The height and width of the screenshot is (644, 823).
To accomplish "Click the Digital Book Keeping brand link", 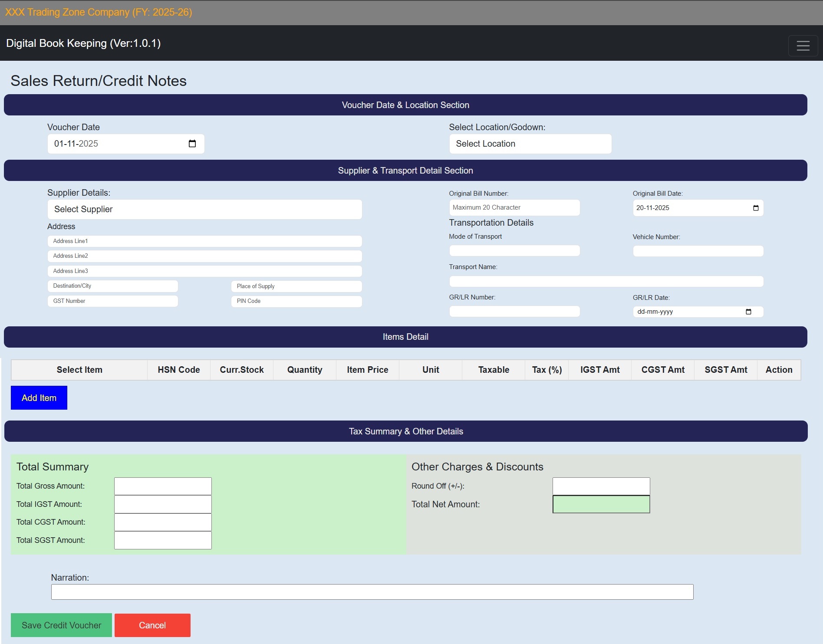I will click(x=83, y=43).
